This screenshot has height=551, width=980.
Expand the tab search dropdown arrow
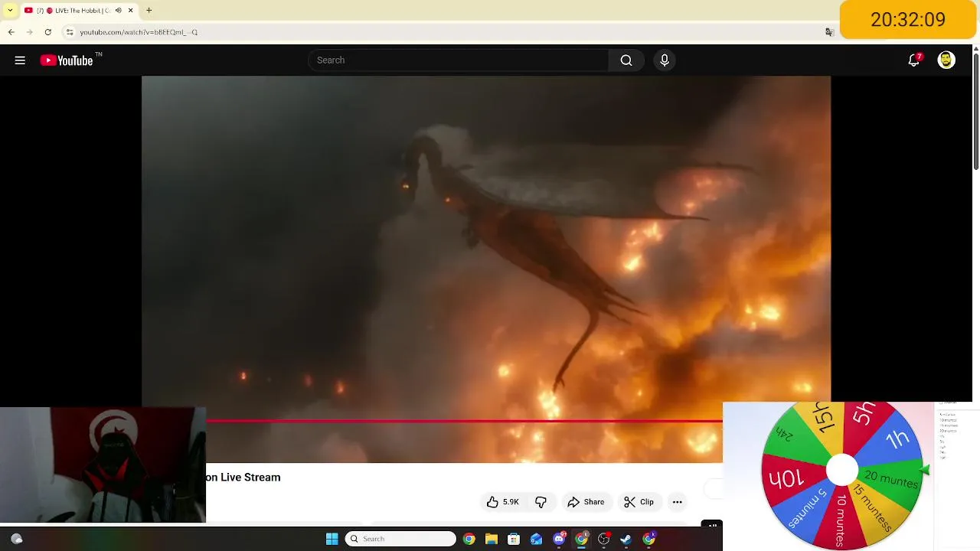10,11
